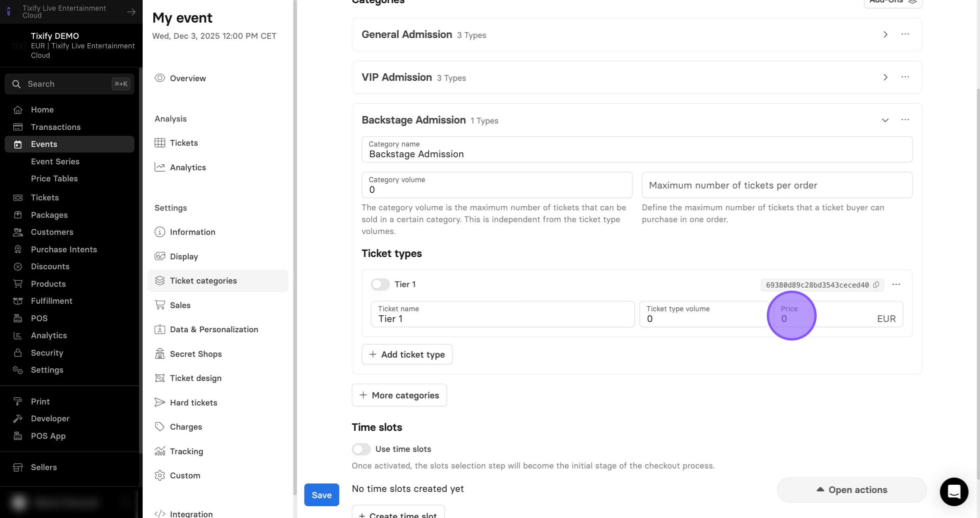980x518 pixels.
Task: Open Tier 1 ticket type options menu
Action: 896,284
